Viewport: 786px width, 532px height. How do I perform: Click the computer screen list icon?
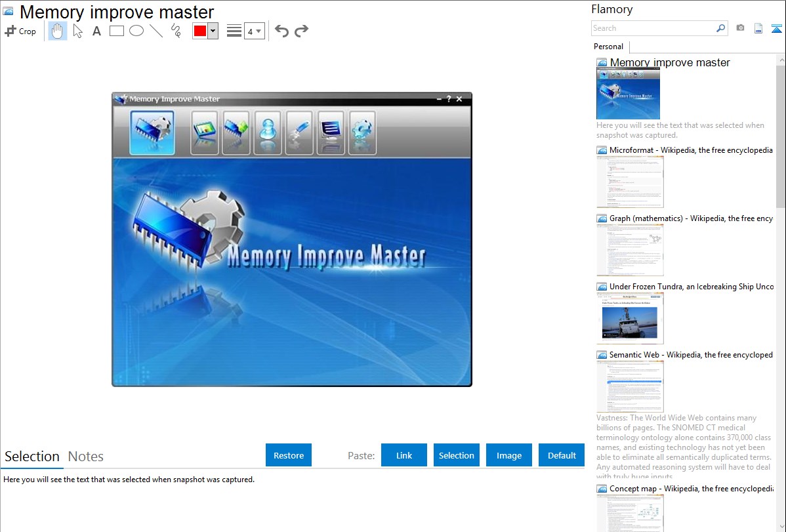click(x=330, y=133)
